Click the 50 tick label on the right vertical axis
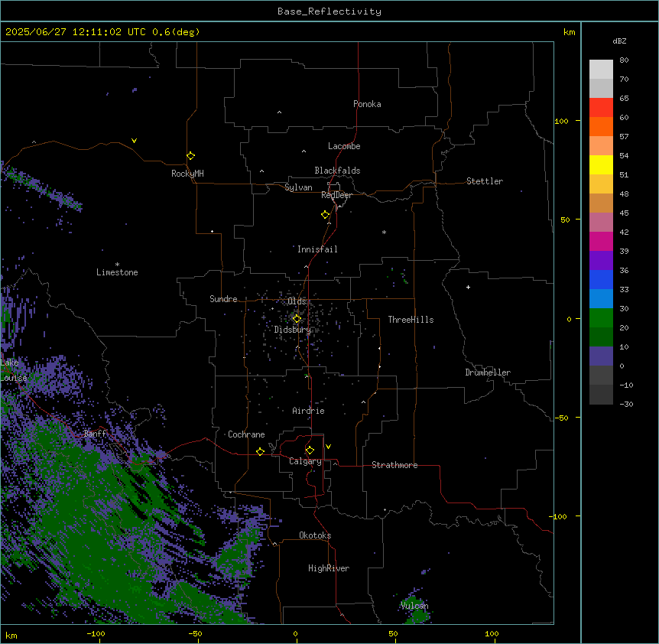The height and width of the screenshot is (644, 659). coord(565,220)
